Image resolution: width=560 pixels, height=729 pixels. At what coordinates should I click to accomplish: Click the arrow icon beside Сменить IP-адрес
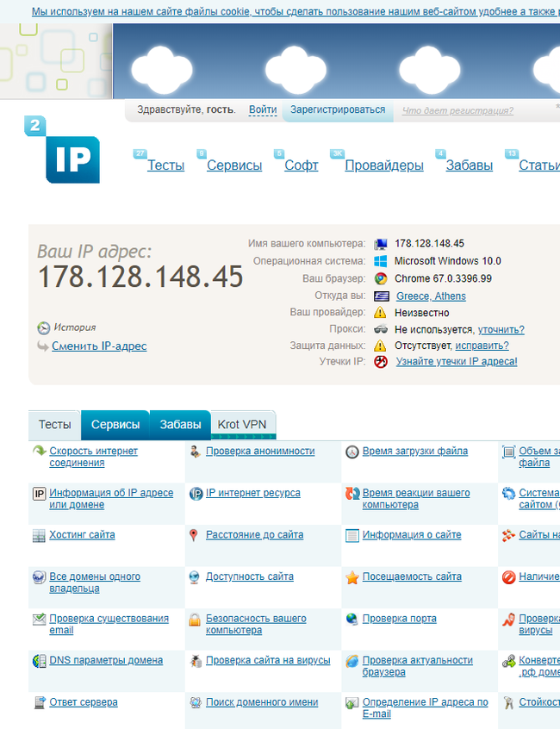pyautogui.click(x=43, y=346)
